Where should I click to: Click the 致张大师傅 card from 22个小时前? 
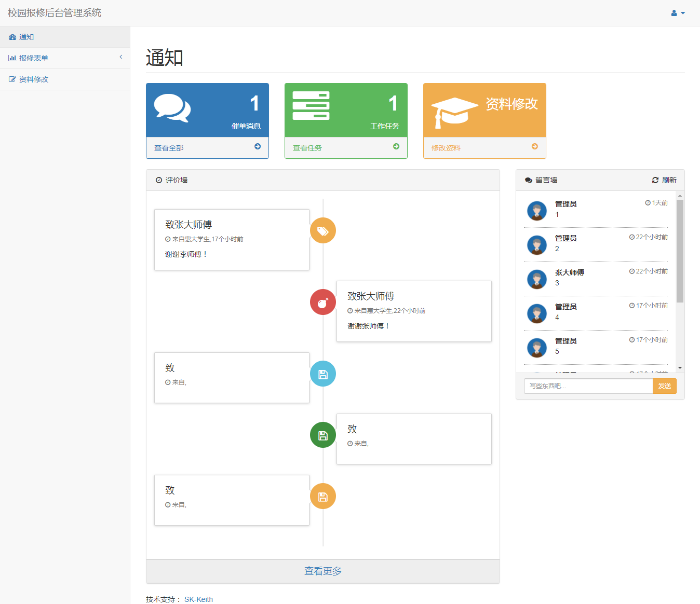(414, 311)
